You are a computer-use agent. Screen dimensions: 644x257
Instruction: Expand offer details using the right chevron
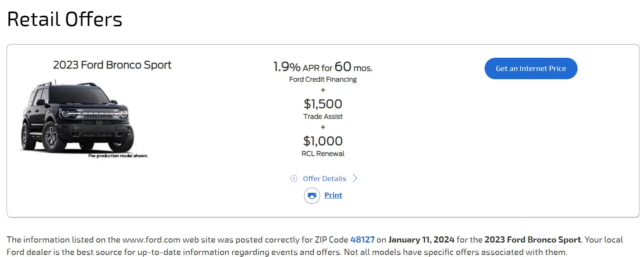(x=355, y=178)
